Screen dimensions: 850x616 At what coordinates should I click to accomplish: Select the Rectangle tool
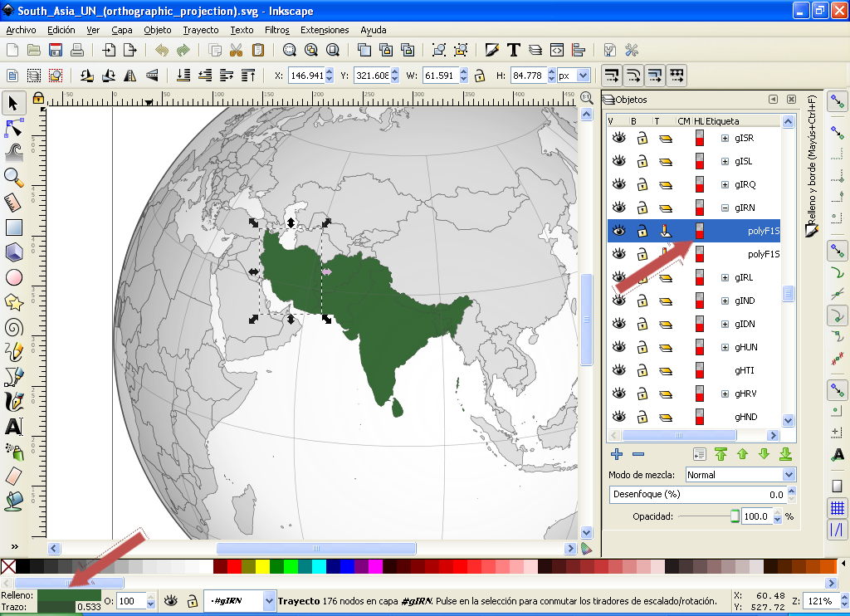13,227
